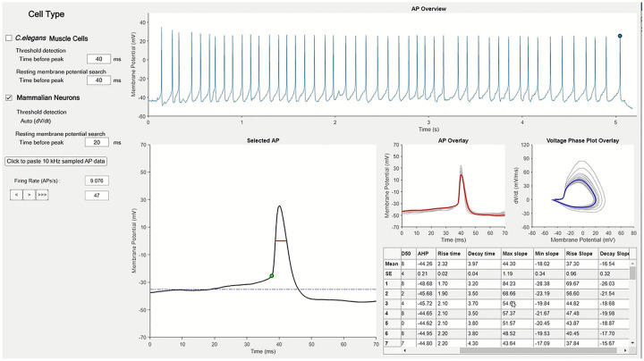Click the Max slope column header
The width and height of the screenshot is (644, 361).
pyautogui.click(x=516, y=254)
